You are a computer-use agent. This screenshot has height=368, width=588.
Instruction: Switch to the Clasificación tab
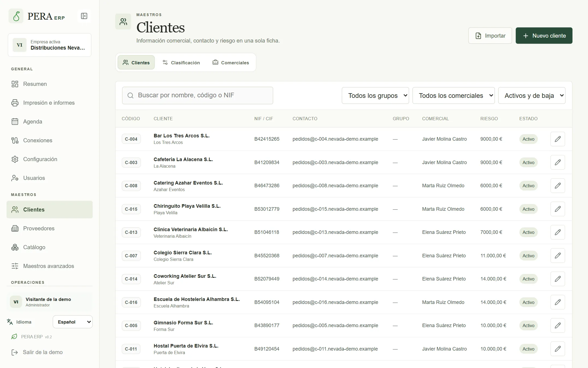(x=181, y=63)
